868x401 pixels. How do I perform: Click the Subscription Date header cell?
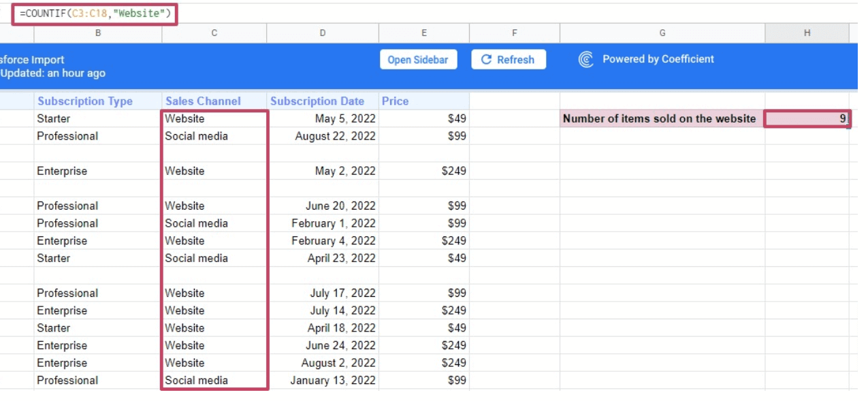pyautogui.click(x=317, y=101)
